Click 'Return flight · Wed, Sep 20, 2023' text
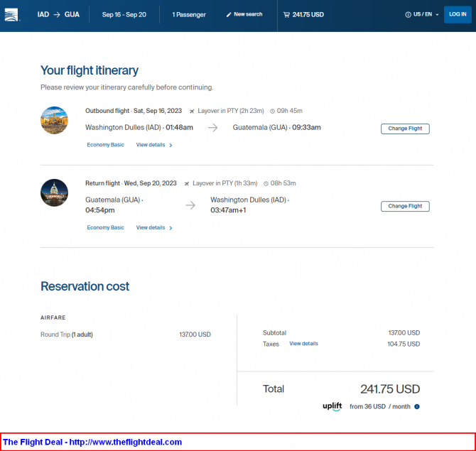This screenshot has width=476, height=451. (131, 183)
